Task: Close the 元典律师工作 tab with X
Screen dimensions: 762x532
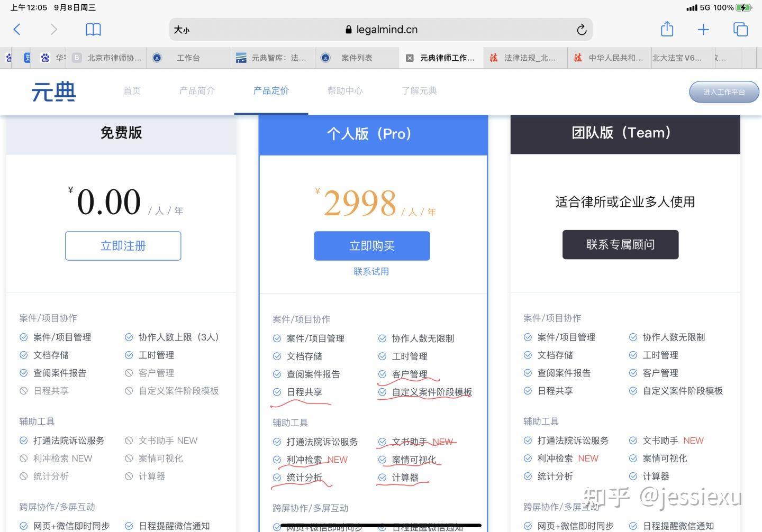Action: tap(410, 58)
